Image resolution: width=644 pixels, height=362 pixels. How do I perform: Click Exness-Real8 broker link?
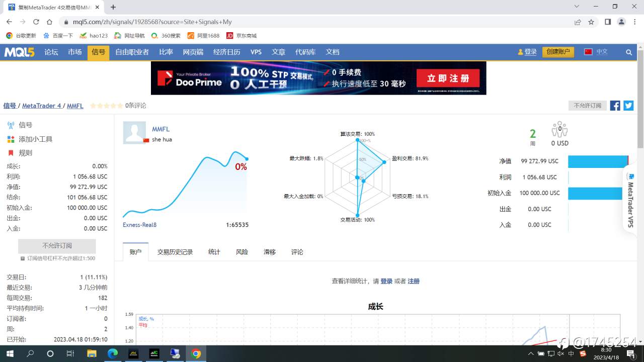click(x=140, y=225)
